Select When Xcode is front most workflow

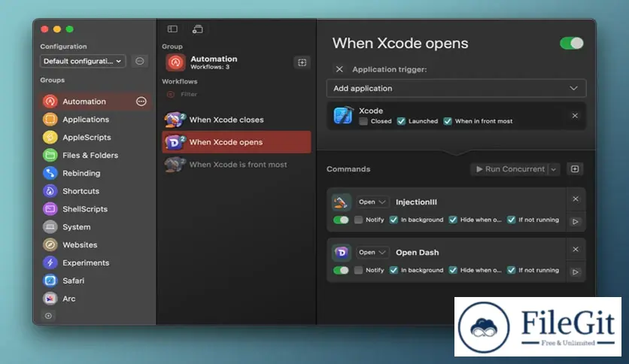236,165
